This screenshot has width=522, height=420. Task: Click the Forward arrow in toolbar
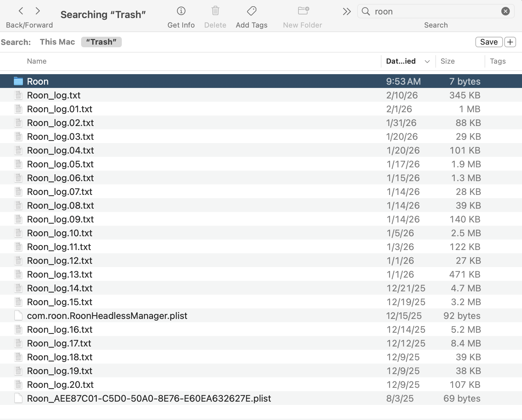pyautogui.click(x=38, y=11)
